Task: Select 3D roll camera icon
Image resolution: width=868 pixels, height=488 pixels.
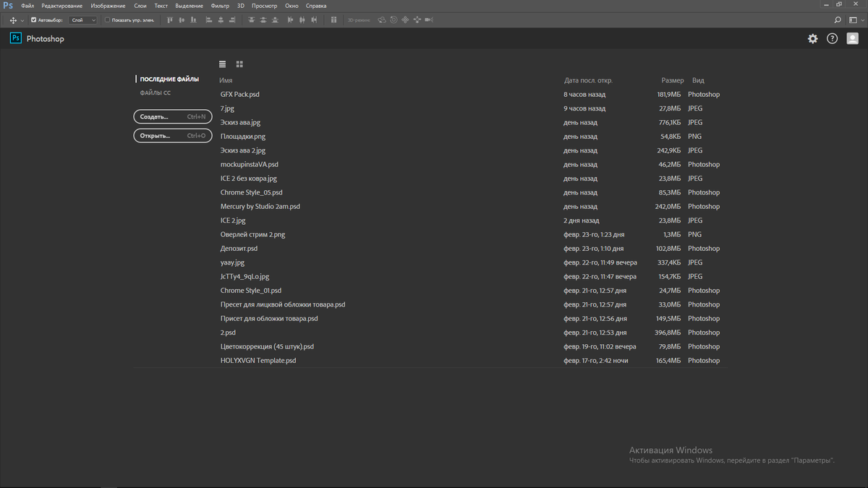Action: point(393,20)
